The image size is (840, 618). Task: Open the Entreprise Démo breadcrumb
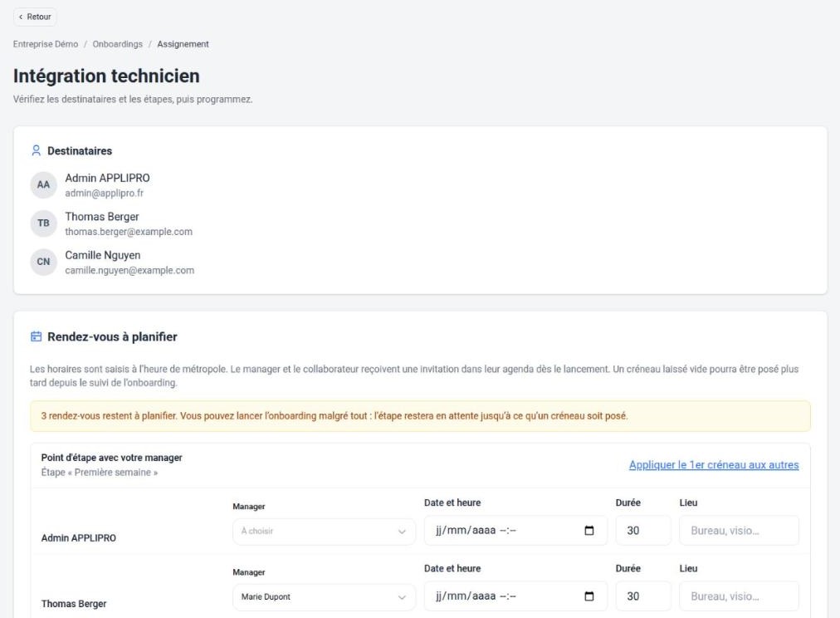(x=46, y=44)
